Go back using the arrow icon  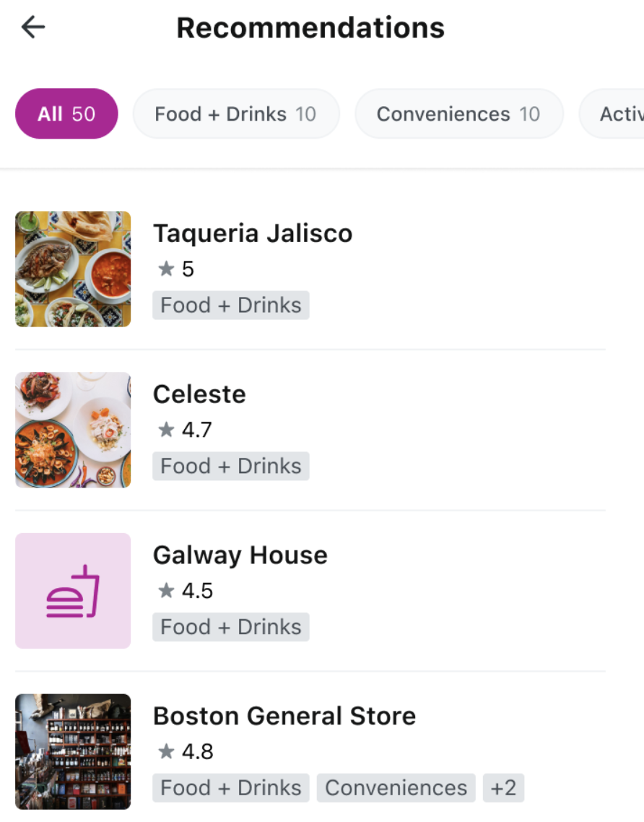(x=33, y=27)
